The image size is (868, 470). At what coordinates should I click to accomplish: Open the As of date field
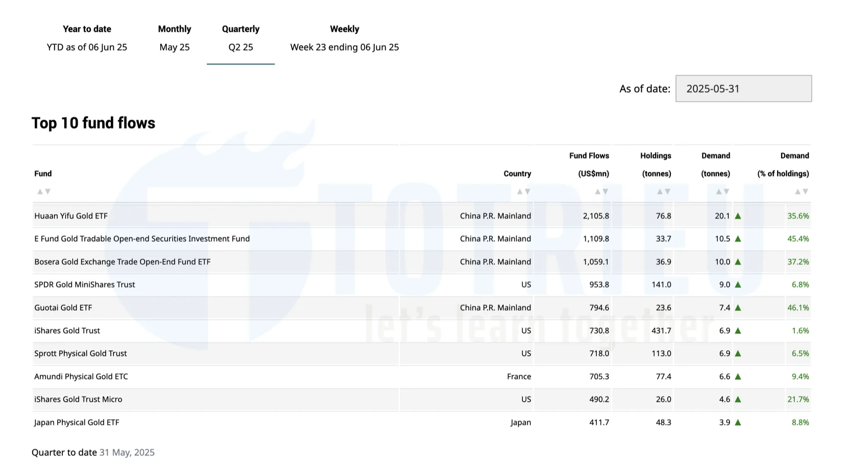click(x=743, y=89)
